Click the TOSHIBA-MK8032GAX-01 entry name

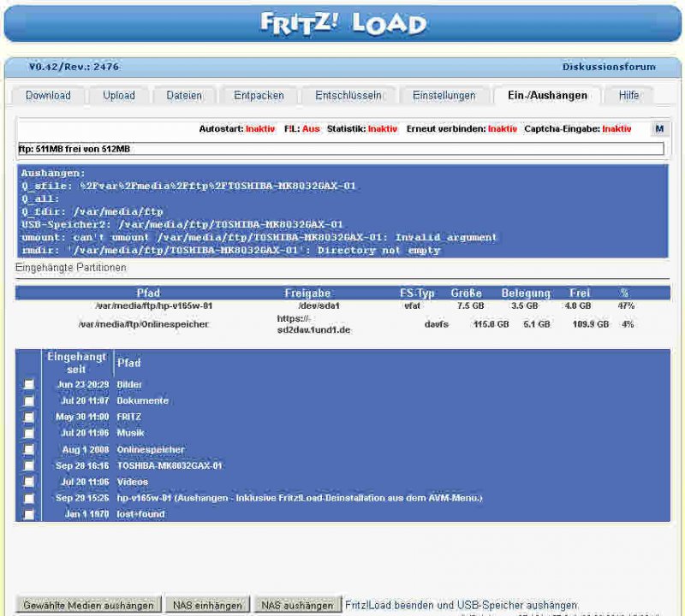click(170, 465)
